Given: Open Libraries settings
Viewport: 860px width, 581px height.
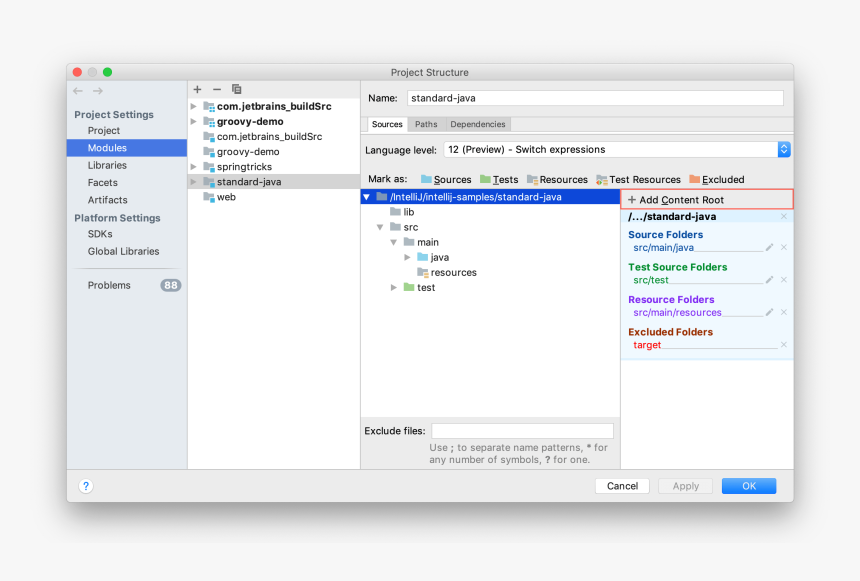Looking at the screenshot, I should click(107, 165).
